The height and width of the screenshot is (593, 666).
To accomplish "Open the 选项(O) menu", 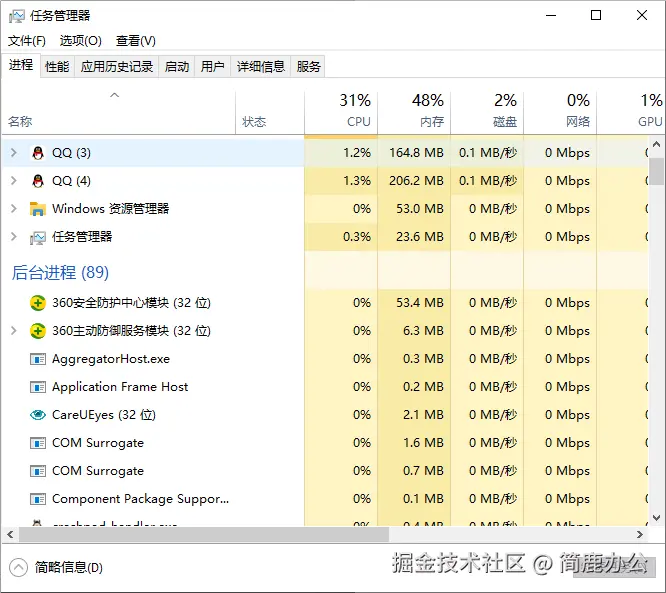I will pos(81,41).
